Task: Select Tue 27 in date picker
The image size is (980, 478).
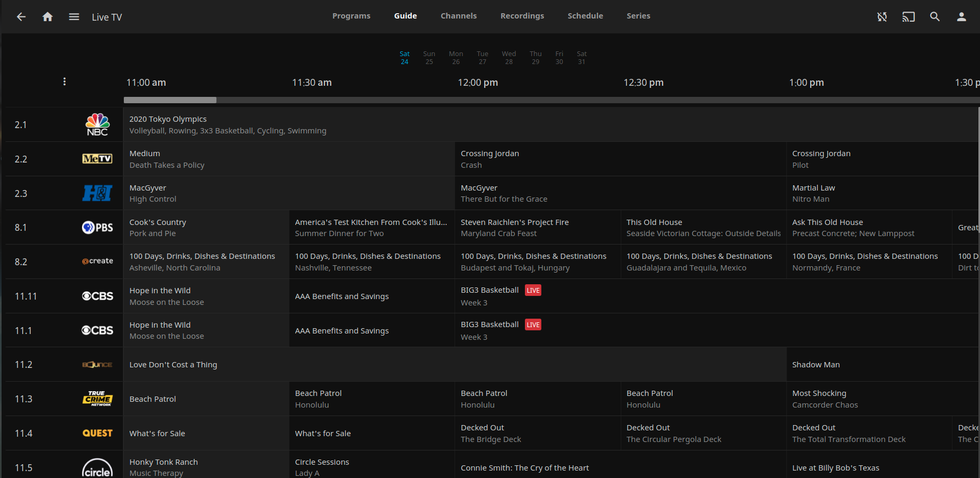Action: pos(483,58)
